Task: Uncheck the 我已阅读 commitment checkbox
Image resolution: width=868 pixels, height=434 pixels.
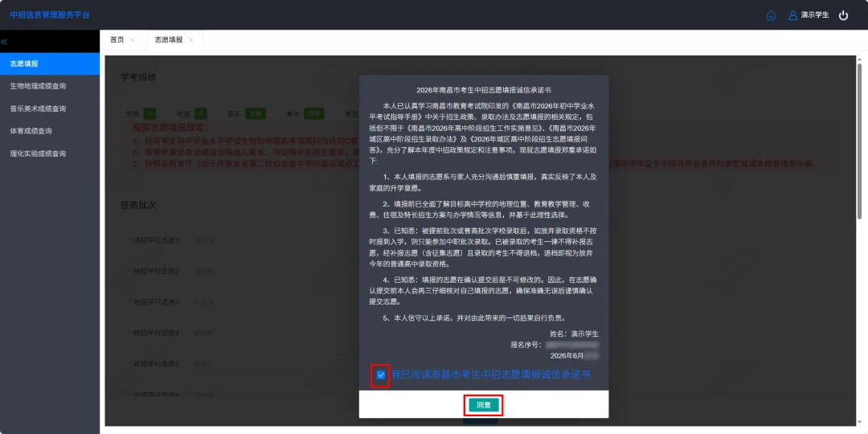Action: tap(380, 375)
